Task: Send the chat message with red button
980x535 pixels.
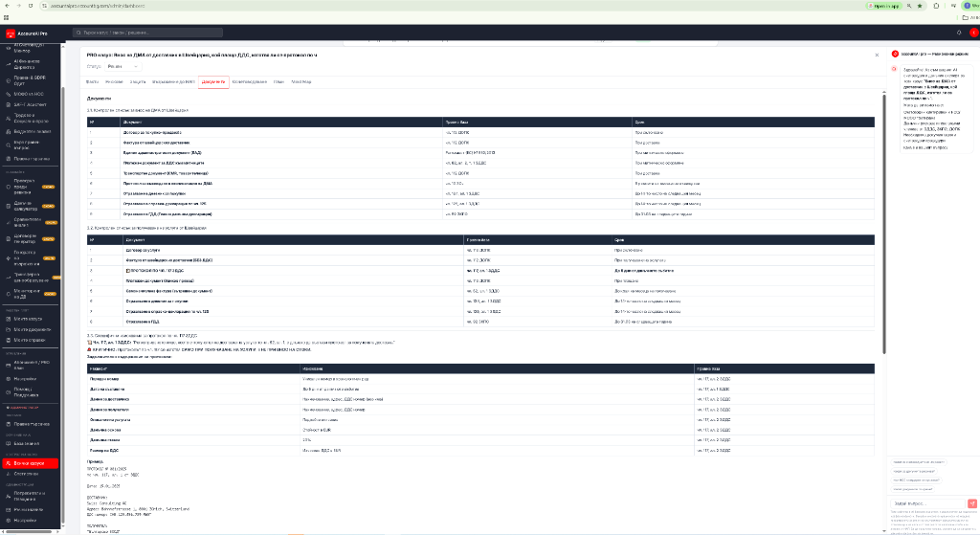Action: [972, 503]
